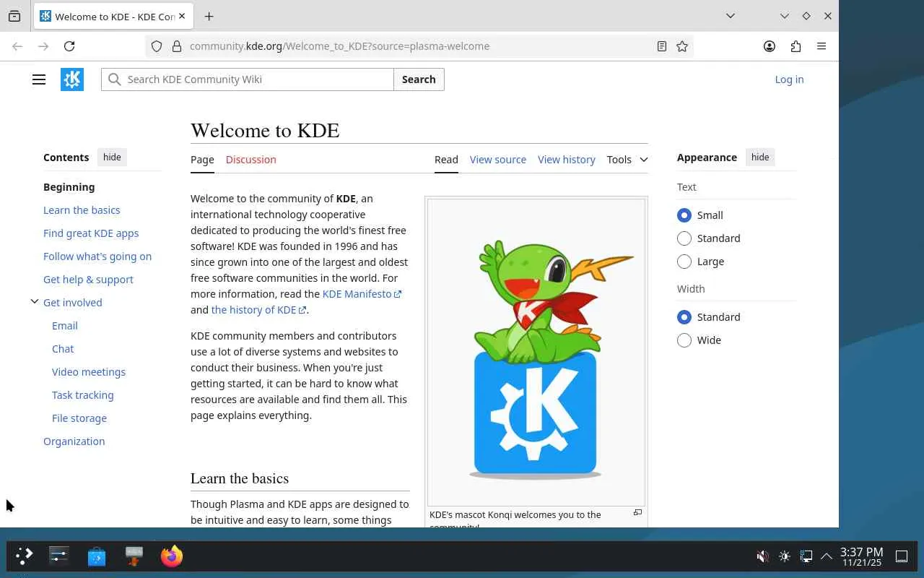The width and height of the screenshot is (924, 578).
Task: Open the Tools dropdown
Action: [627, 160]
